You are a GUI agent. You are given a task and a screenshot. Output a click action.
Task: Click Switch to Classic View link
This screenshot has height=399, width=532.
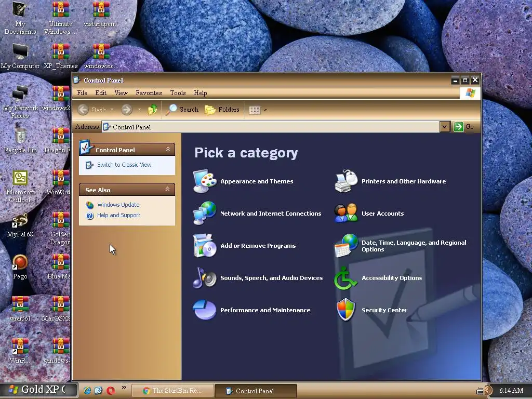point(124,165)
